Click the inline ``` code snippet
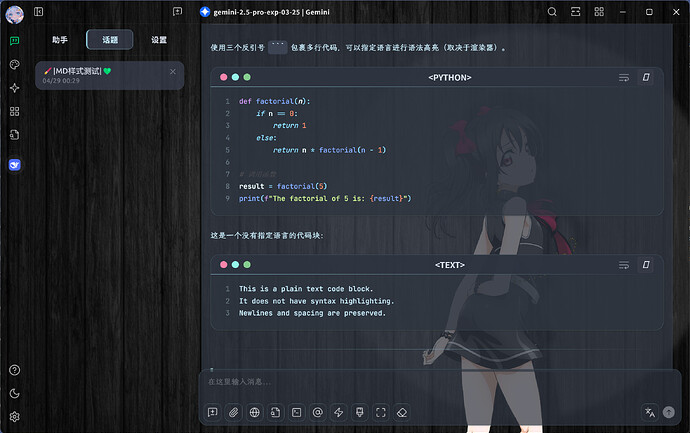The width and height of the screenshot is (690, 433). 278,47
